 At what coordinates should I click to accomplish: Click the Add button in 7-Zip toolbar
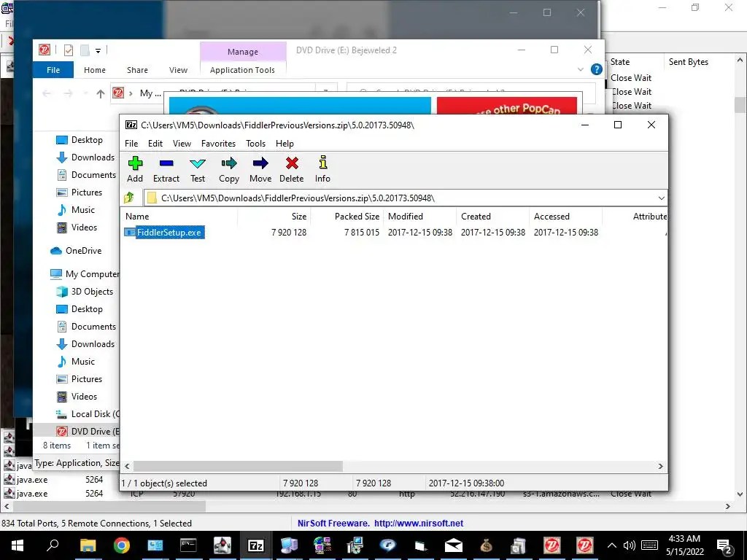click(x=135, y=169)
